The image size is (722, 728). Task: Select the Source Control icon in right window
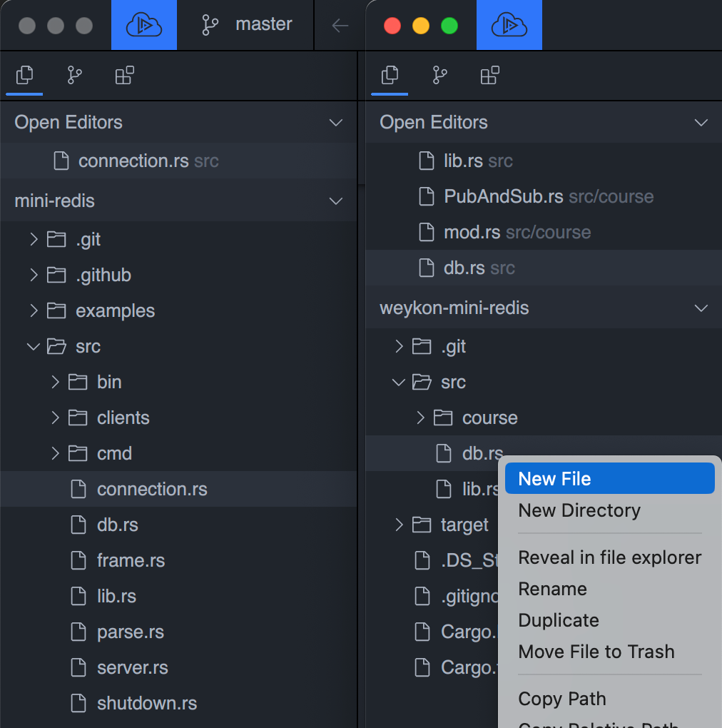tap(439, 76)
